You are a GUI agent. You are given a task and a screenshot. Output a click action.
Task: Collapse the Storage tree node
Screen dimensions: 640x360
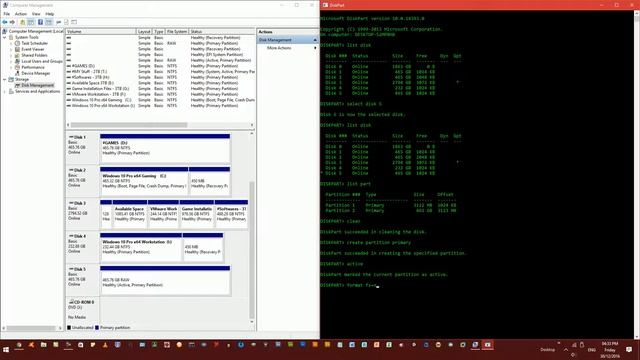click(5, 79)
